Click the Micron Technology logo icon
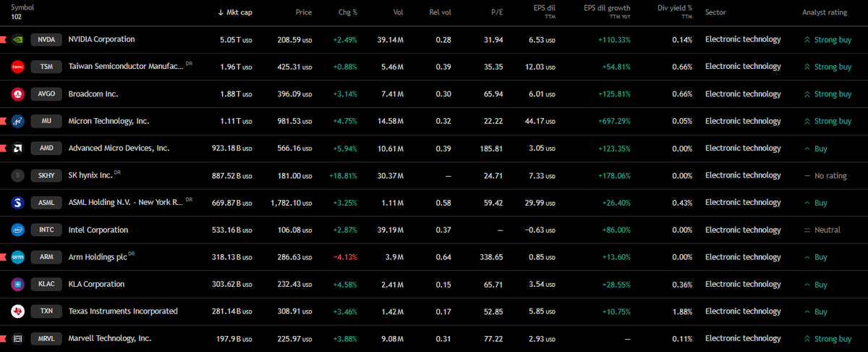868x352 pixels. pos(18,121)
